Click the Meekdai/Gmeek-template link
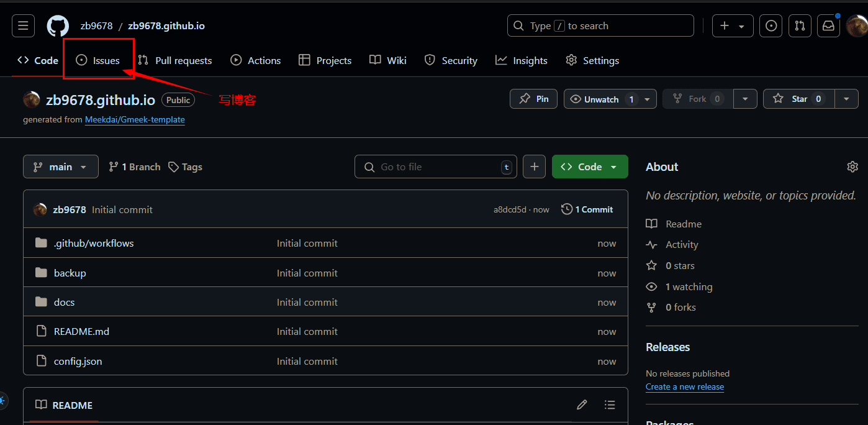Image resolution: width=868 pixels, height=425 pixels. (135, 119)
